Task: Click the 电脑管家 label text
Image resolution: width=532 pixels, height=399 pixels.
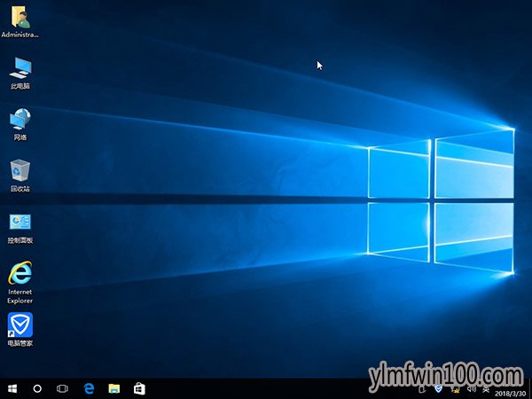Action: pyautogui.click(x=20, y=343)
